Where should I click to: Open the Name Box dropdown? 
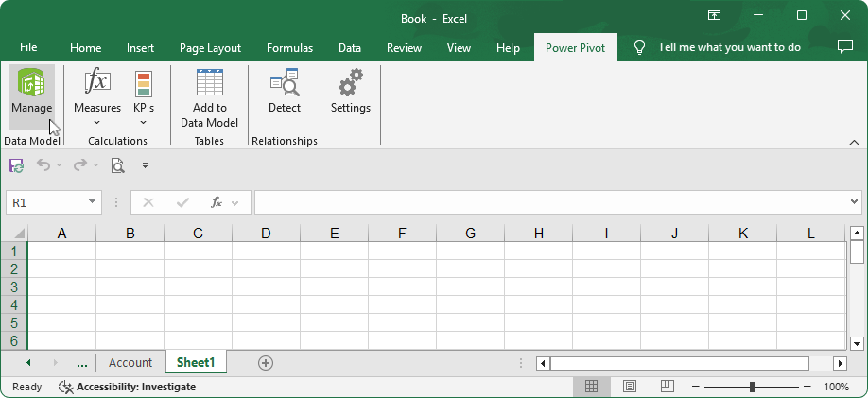click(x=92, y=202)
